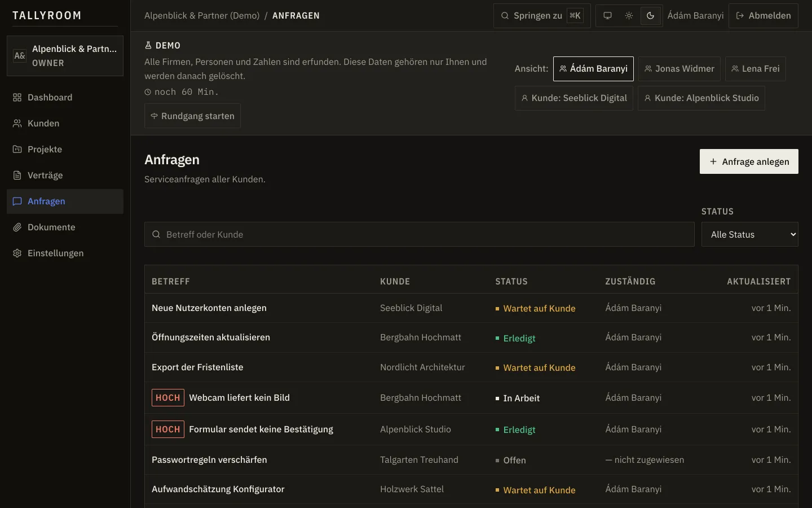Click the Alpenblick & Partner (Demo) breadcrumb
This screenshot has height=508, width=812.
coord(202,16)
